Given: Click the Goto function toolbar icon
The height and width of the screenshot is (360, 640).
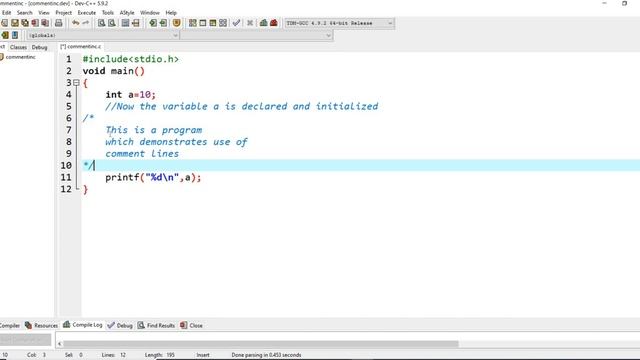Looking at the screenshot, I should [x=125, y=23].
